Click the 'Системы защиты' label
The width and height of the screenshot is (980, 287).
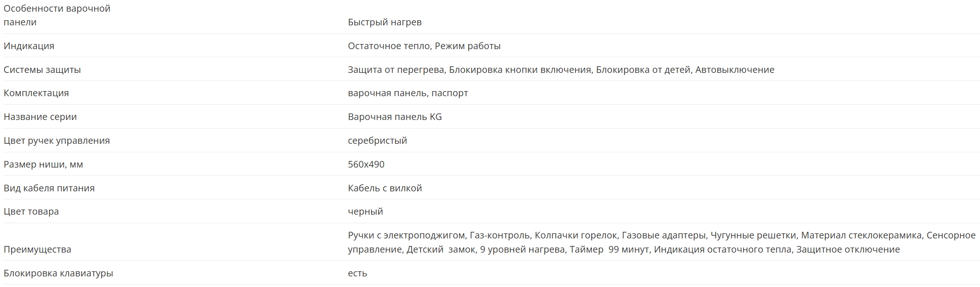click(x=42, y=70)
